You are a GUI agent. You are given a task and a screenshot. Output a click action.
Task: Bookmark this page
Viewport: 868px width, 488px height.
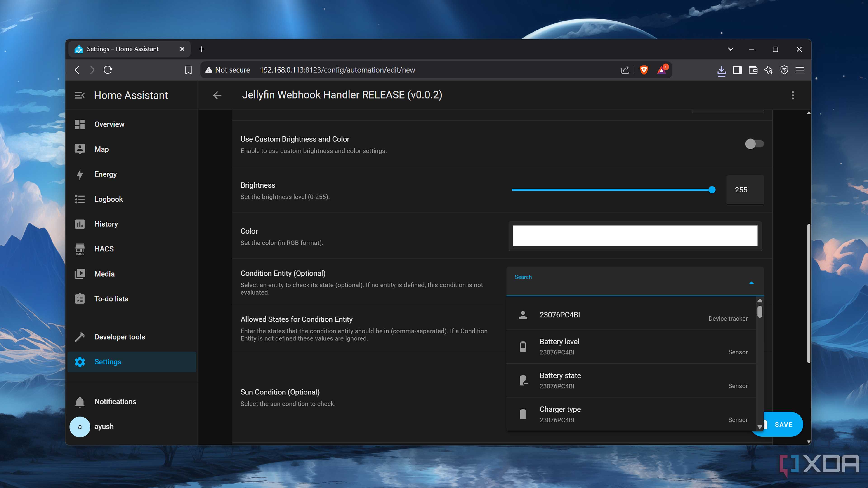pyautogui.click(x=188, y=70)
